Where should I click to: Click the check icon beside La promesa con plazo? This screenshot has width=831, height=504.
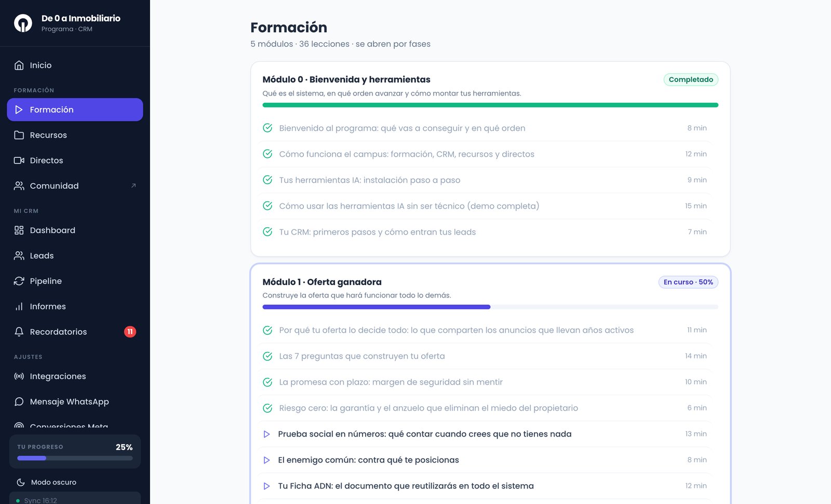[267, 382]
